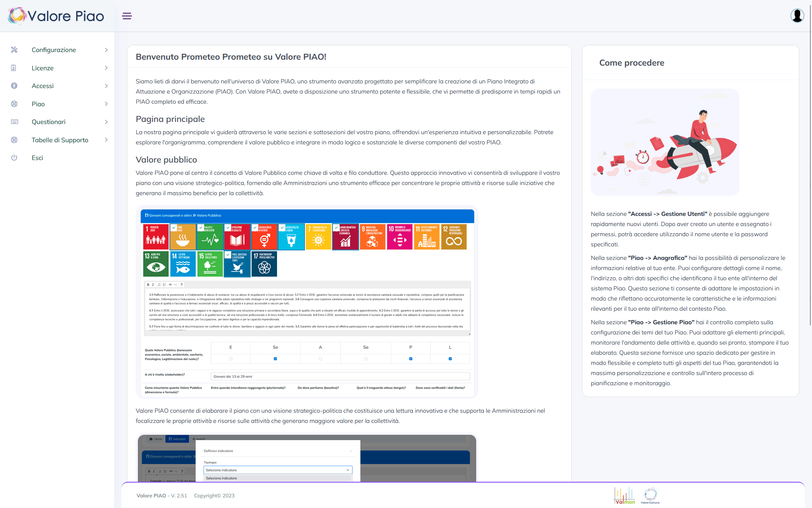Open the Accessi menu item
The width and height of the screenshot is (812, 508).
(43, 86)
